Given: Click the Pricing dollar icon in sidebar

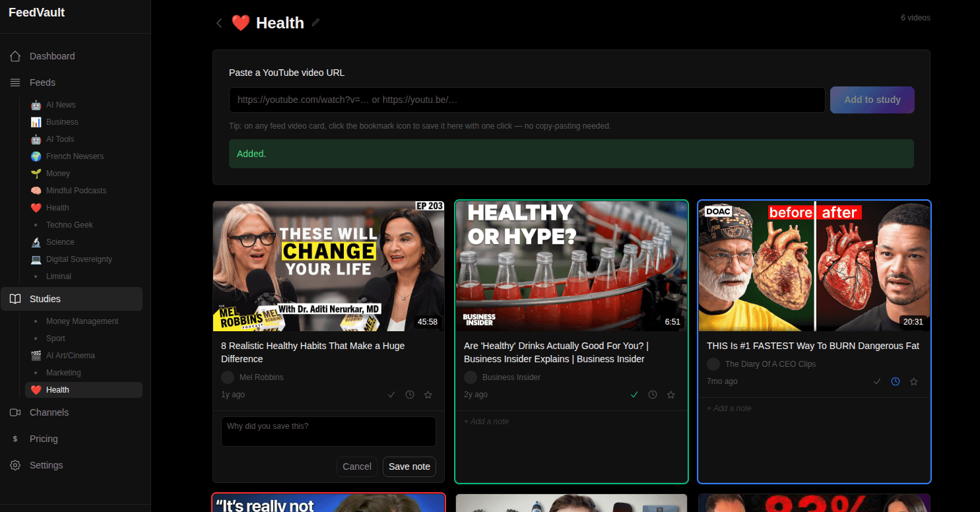Looking at the screenshot, I should point(15,439).
